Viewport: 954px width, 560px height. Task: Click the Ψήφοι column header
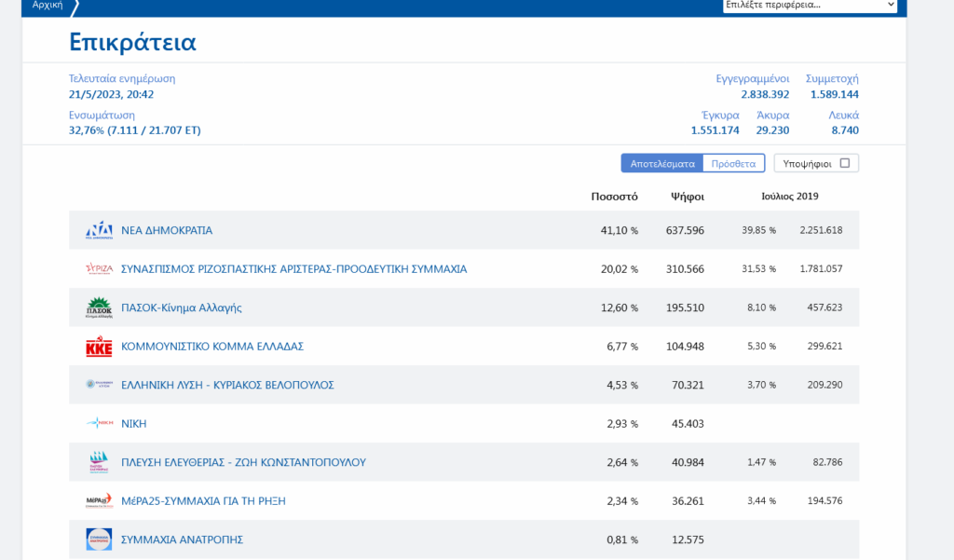click(x=688, y=197)
